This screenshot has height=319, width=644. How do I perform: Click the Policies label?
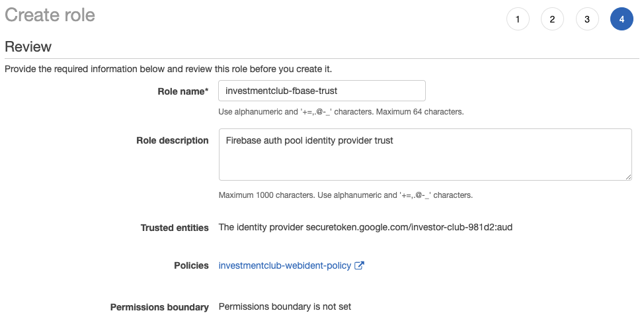pos(191,265)
